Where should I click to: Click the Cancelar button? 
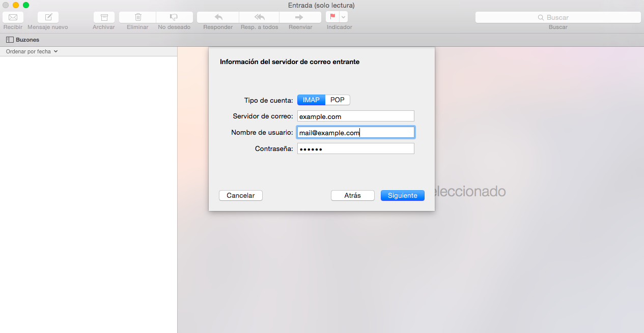[x=241, y=195]
